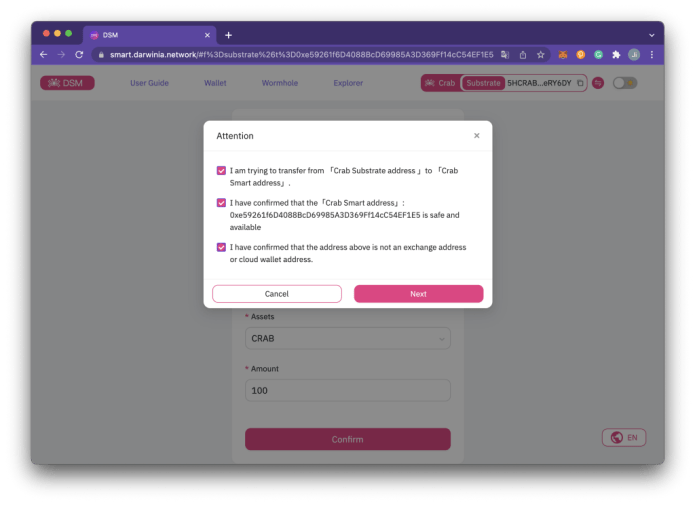
Task: Open the browser three-dot menu
Action: tap(652, 55)
